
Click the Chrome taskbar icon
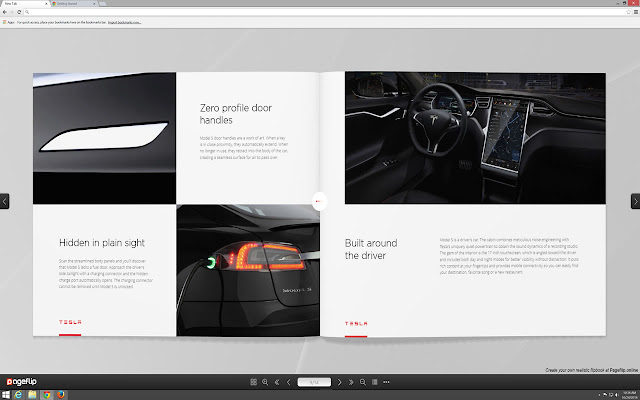tap(47, 395)
